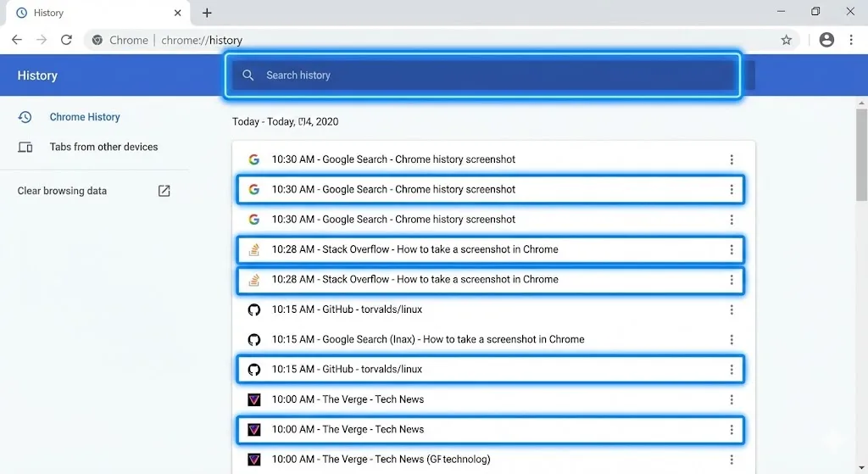Click the 'Today - Today' date heading
The height and width of the screenshot is (474, 868).
(285, 122)
